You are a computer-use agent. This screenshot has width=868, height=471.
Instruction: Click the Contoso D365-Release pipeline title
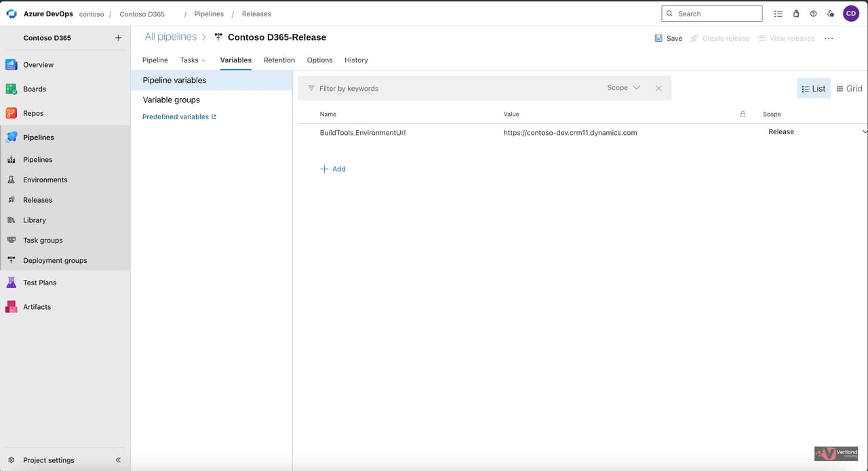[277, 37]
